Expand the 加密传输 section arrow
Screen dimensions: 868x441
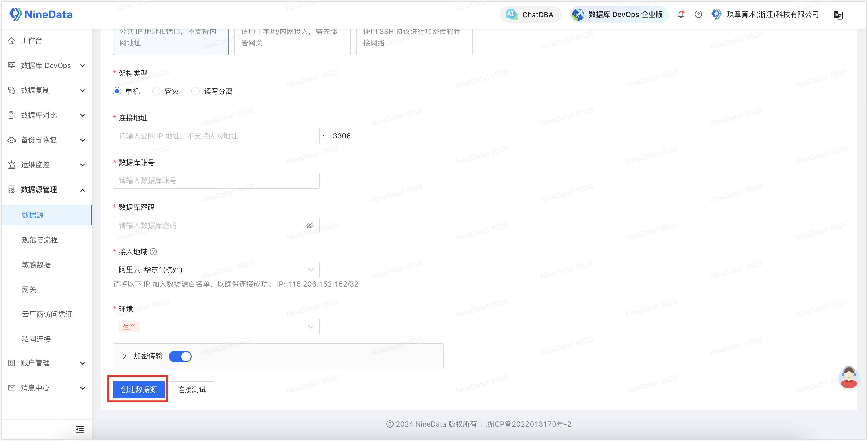125,356
